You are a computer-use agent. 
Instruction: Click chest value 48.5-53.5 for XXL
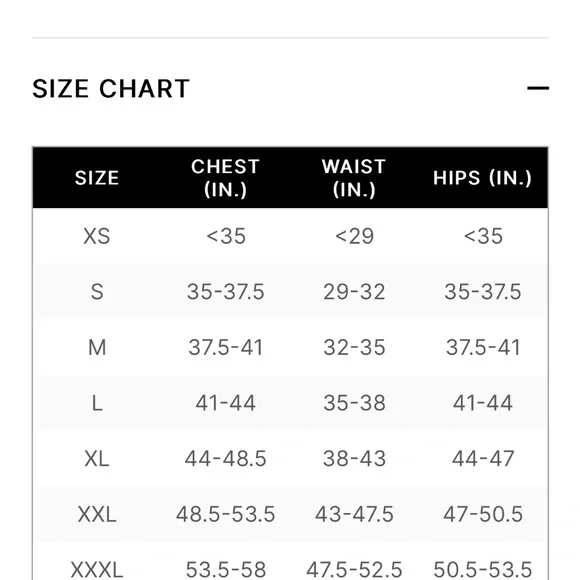click(x=225, y=514)
